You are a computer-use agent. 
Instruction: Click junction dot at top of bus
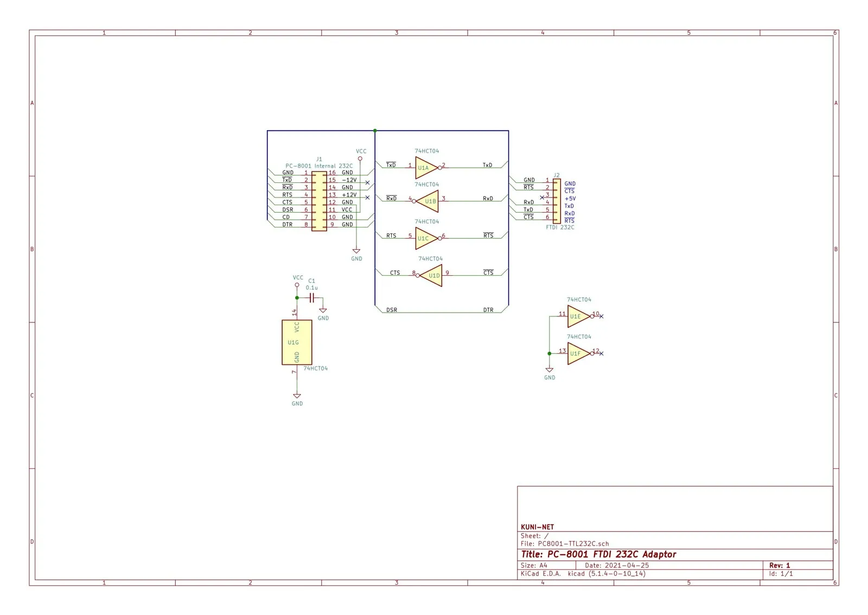375,130
